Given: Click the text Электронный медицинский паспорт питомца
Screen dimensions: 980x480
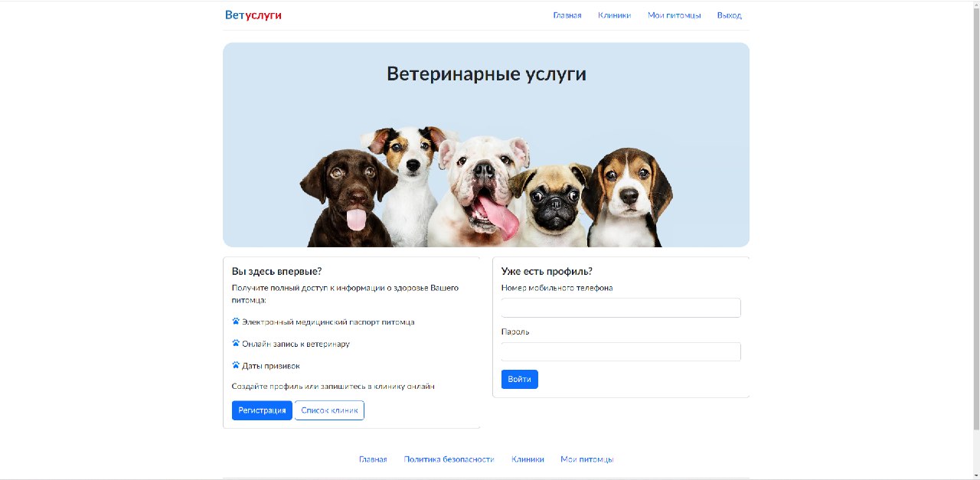Looking at the screenshot, I should [328, 322].
